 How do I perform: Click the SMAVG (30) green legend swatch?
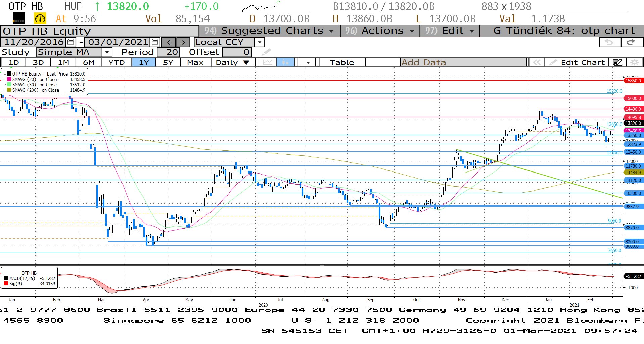pos(9,85)
